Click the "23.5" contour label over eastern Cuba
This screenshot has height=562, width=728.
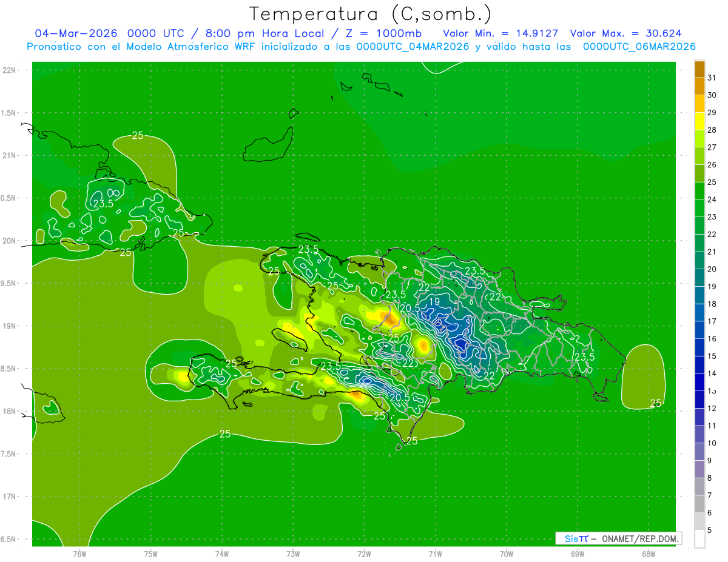pos(103,204)
